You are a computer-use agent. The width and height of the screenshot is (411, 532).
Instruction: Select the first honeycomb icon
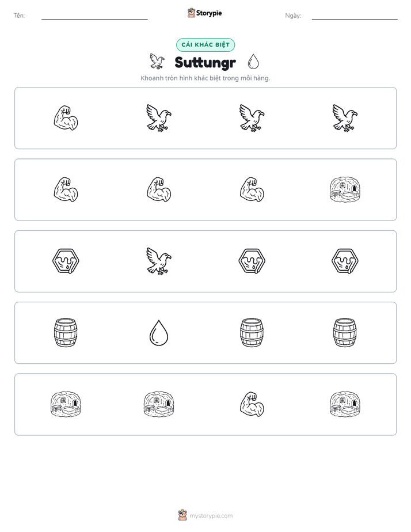(66, 261)
